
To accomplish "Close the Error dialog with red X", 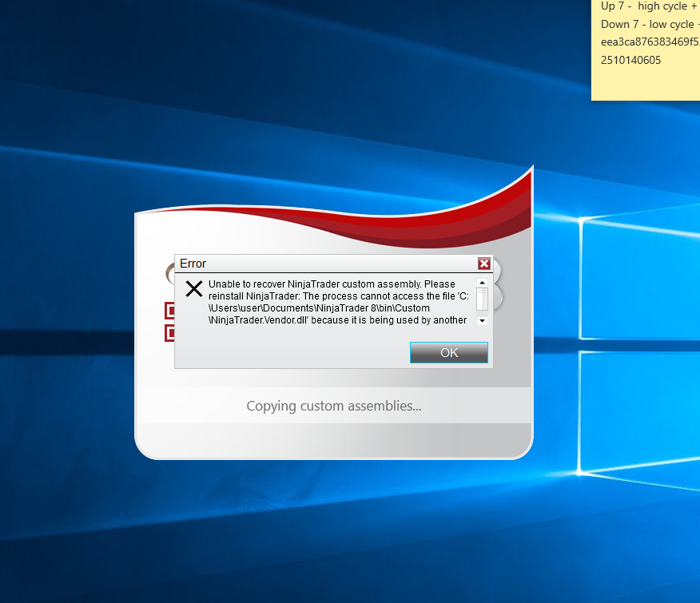I will pyautogui.click(x=484, y=264).
